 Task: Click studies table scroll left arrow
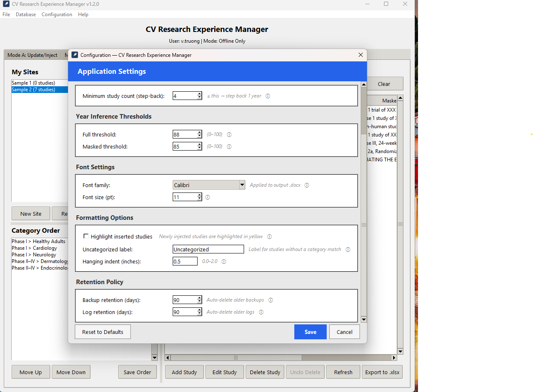(x=168, y=358)
